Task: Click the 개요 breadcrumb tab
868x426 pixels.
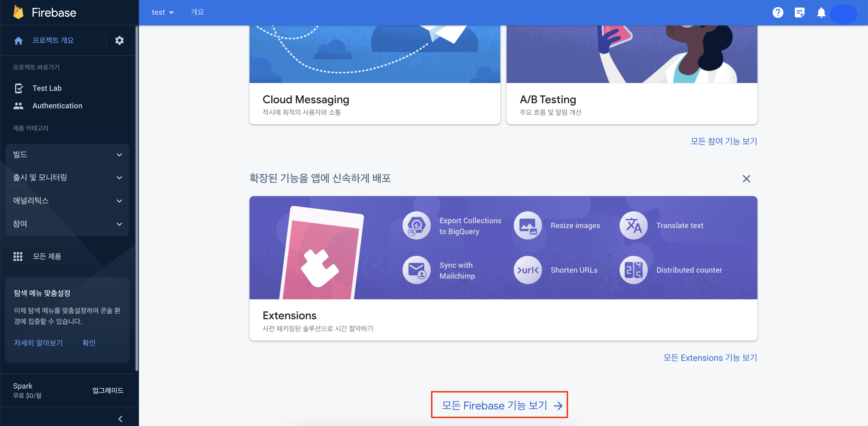Action: click(x=197, y=12)
